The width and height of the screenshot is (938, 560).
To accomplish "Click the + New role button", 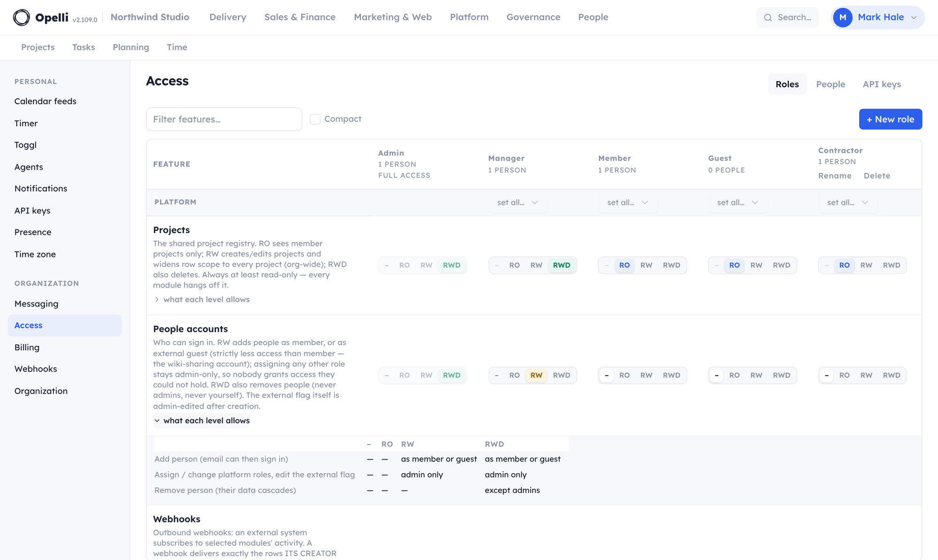I will (x=890, y=119).
